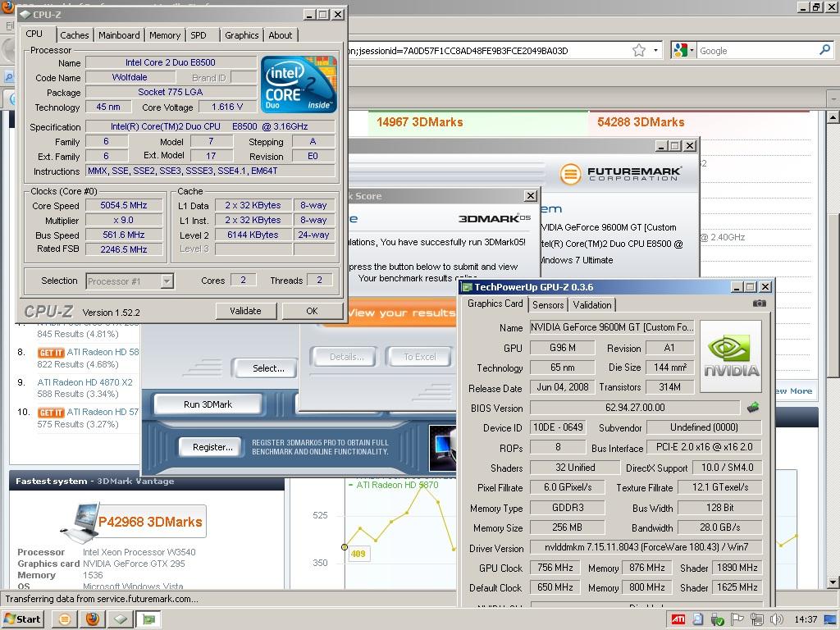Click the GET IT badge for Radeon HD 58

point(51,353)
